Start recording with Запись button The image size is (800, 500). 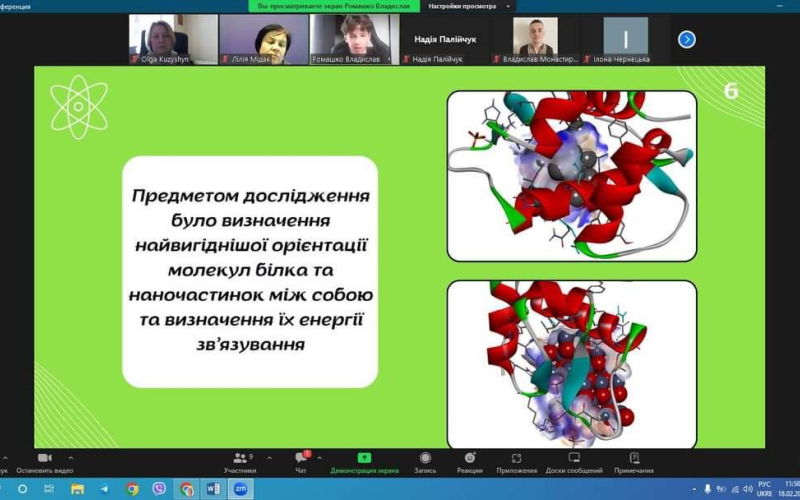pos(425,462)
